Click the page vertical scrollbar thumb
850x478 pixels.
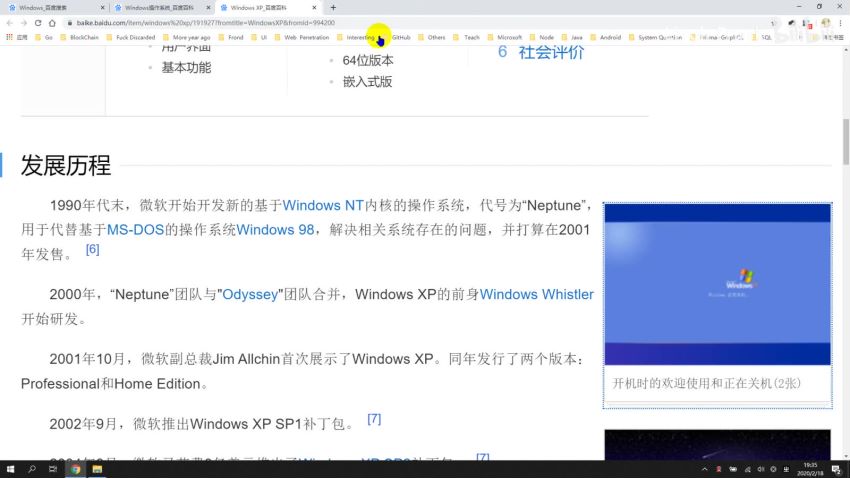[x=846, y=142]
